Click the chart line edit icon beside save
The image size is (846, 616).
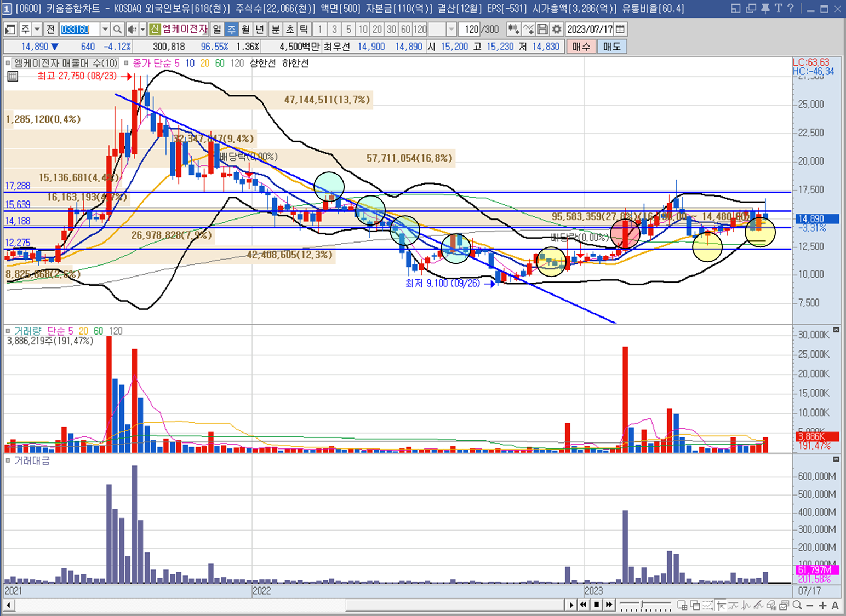point(528,29)
